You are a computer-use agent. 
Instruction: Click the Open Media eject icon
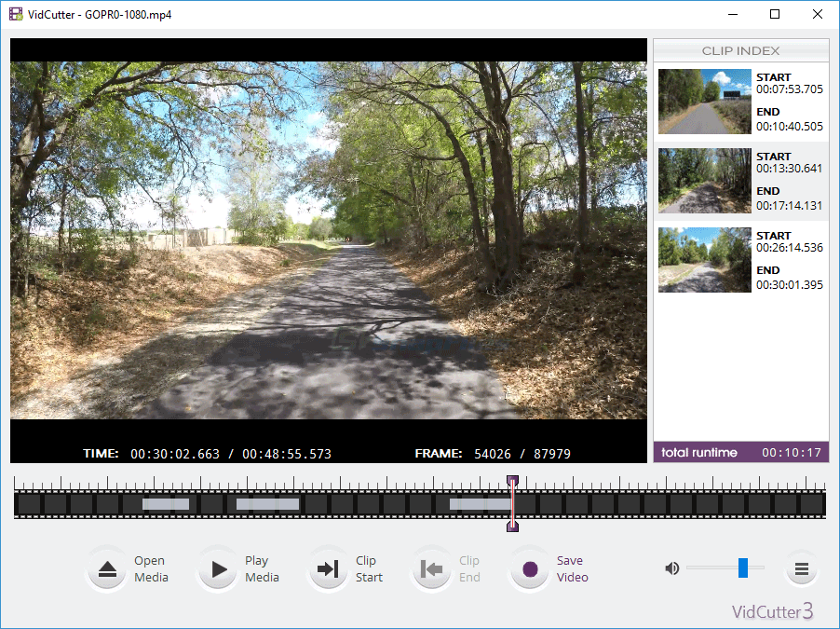coord(108,569)
